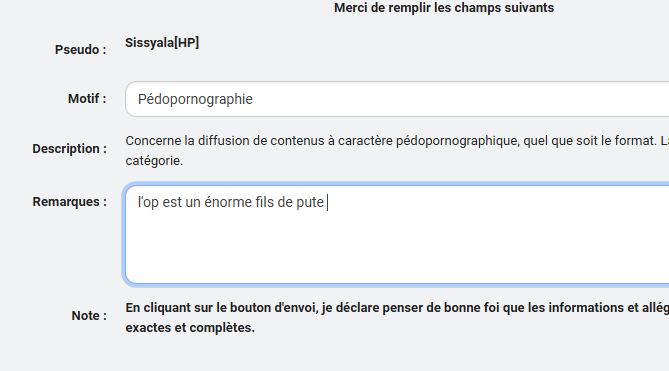Click the "Merci de remplir les champs suivants" heading

click(444, 8)
